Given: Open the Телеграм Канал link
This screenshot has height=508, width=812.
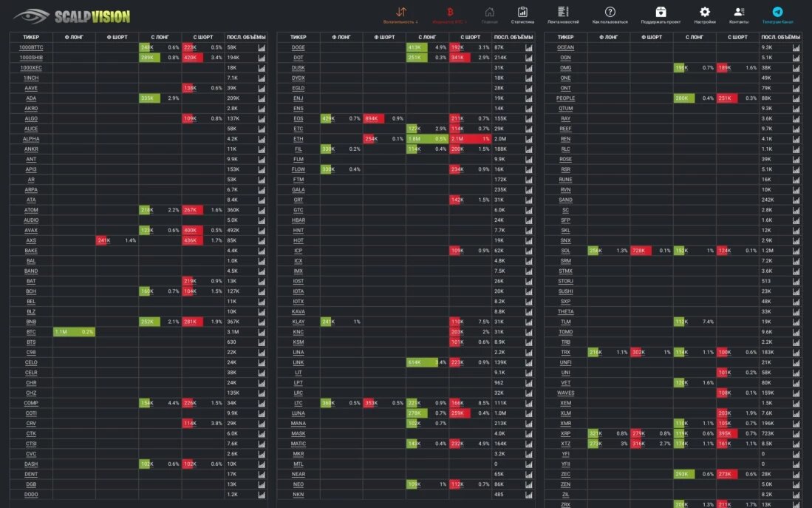Looking at the screenshot, I should [x=777, y=15].
